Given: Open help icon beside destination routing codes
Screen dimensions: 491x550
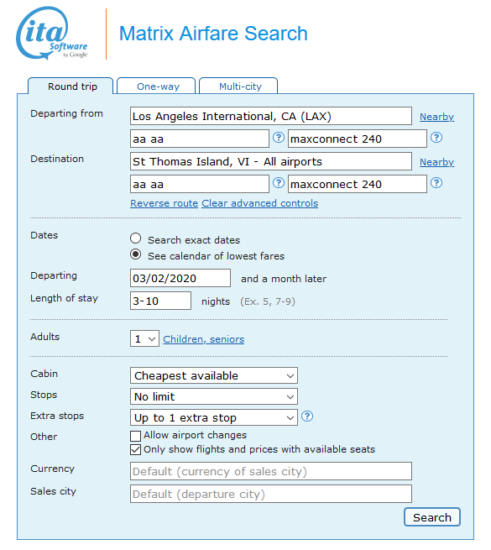Looking at the screenshot, I should tap(278, 183).
